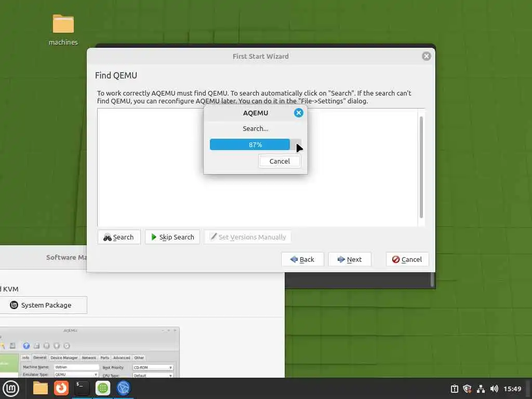Click the Skip Search button
Viewport: 532px width, 399px height.
click(x=172, y=237)
